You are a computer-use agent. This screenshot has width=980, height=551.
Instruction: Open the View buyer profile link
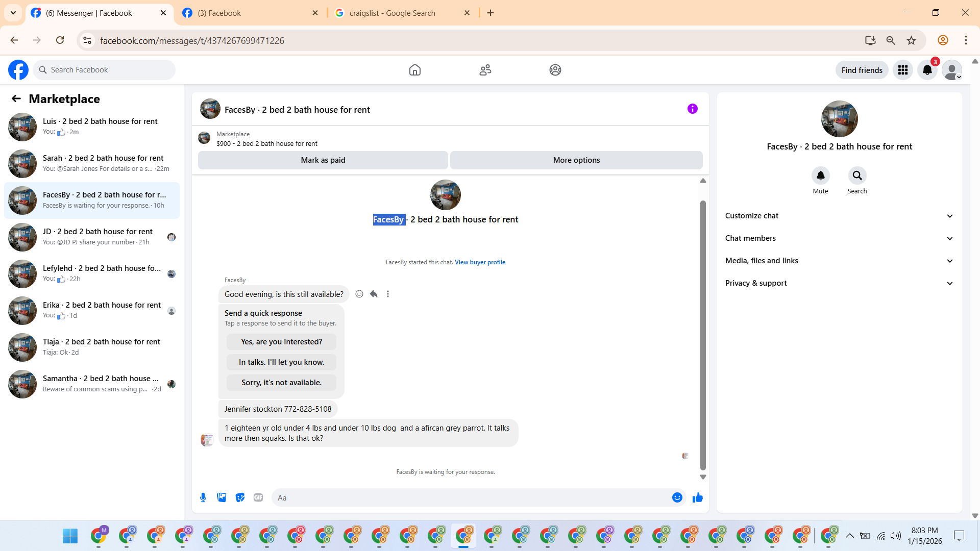pos(480,262)
